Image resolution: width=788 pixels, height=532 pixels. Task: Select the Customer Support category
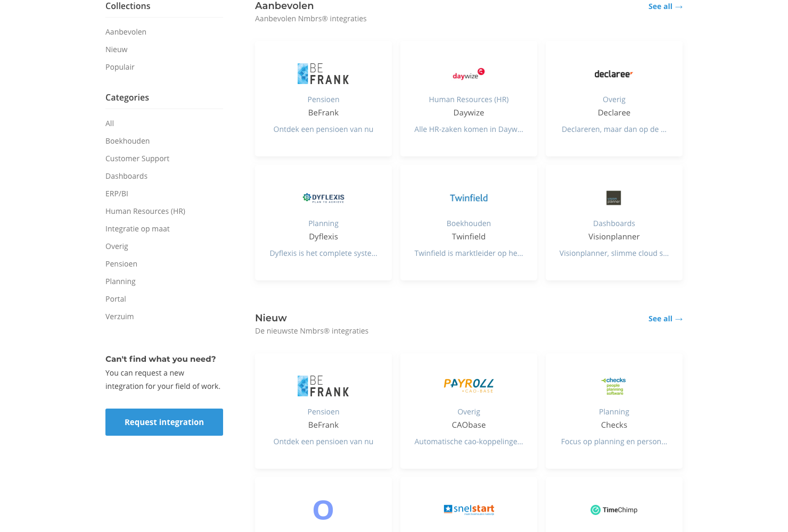click(x=137, y=159)
